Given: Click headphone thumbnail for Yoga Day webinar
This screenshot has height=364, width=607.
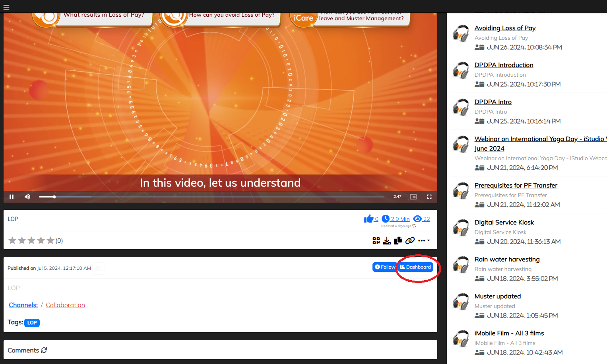Looking at the screenshot, I should (x=461, y=144).
